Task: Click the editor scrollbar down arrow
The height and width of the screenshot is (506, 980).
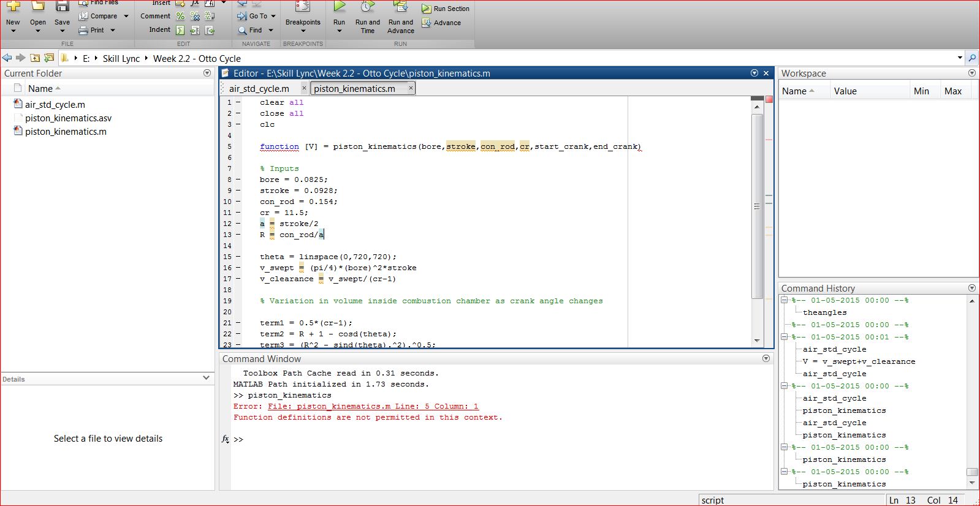Action: [x=757, y=341]
